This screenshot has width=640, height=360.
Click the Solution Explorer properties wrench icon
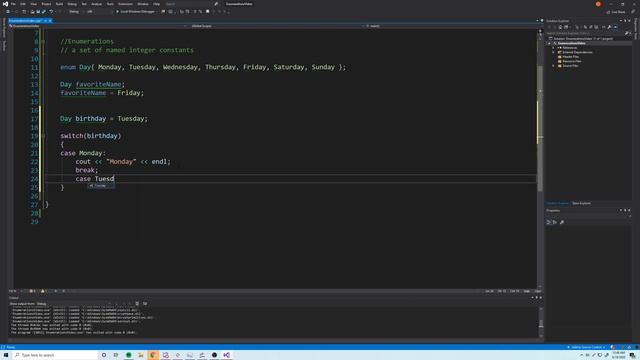pyautogui.click(x=609, y=27)
